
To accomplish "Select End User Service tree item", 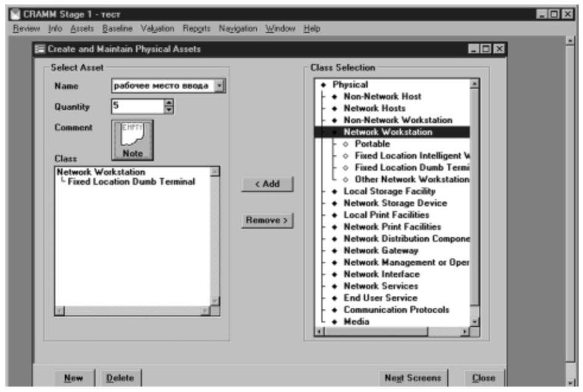I will (381, 298).
